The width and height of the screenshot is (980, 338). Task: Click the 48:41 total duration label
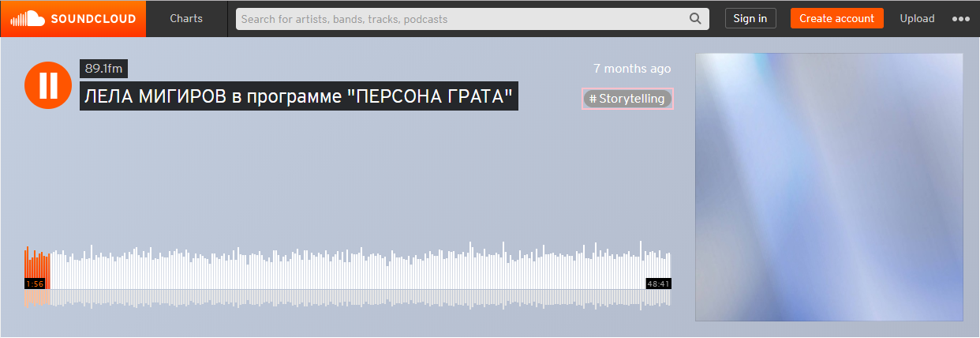point(658,284)
